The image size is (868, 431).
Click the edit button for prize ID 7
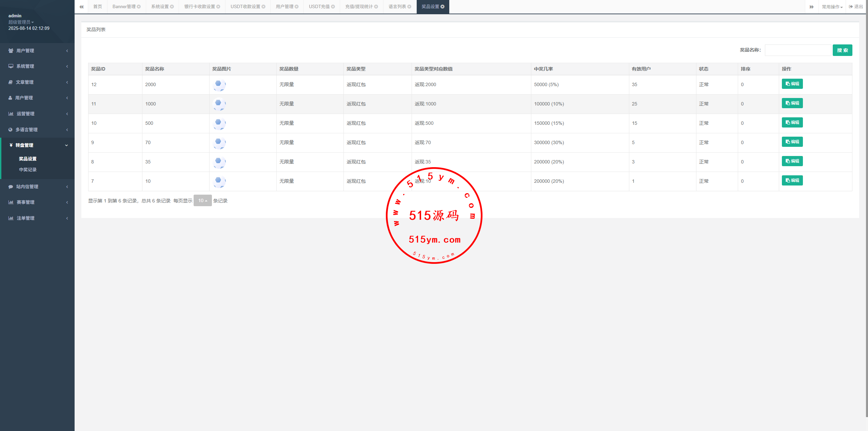point(792,180)
